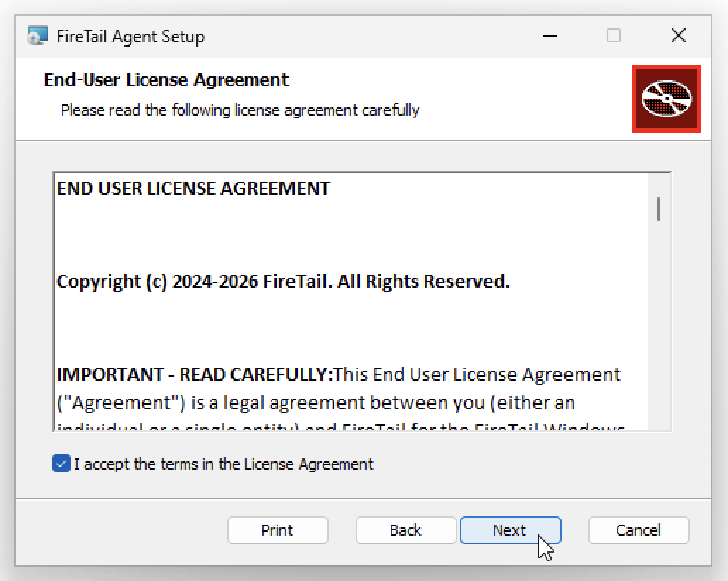
Task: Uncheck the accept license terms checkbox
Action: 61,464
